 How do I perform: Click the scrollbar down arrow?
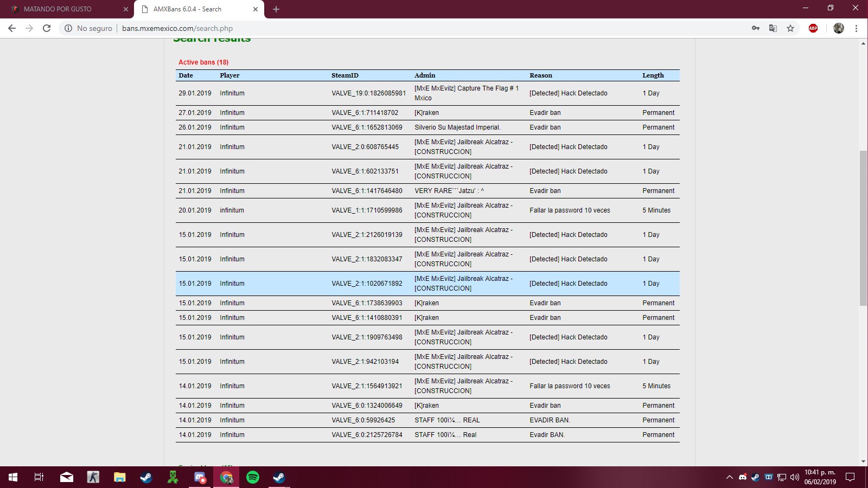click(x=863, y=461)
